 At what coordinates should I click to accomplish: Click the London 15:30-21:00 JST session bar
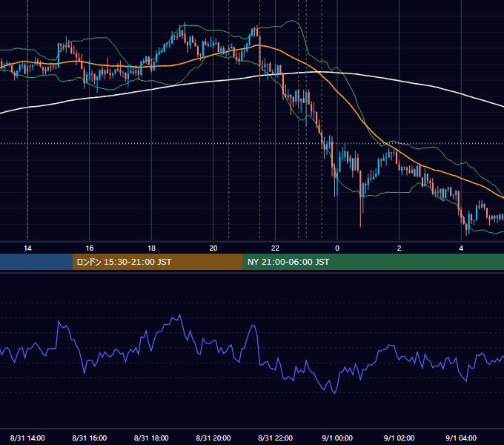157,262
